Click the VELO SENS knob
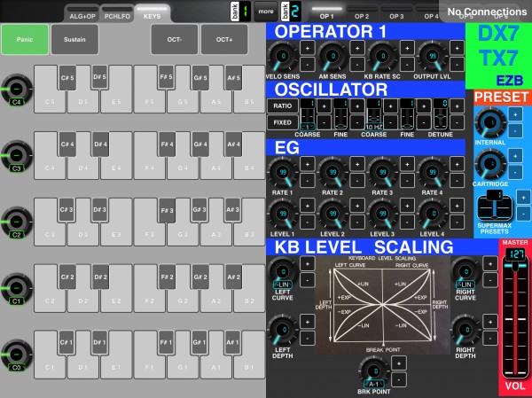Image resolution: width=532 pixels, height=398 pixels. [283, 58]
